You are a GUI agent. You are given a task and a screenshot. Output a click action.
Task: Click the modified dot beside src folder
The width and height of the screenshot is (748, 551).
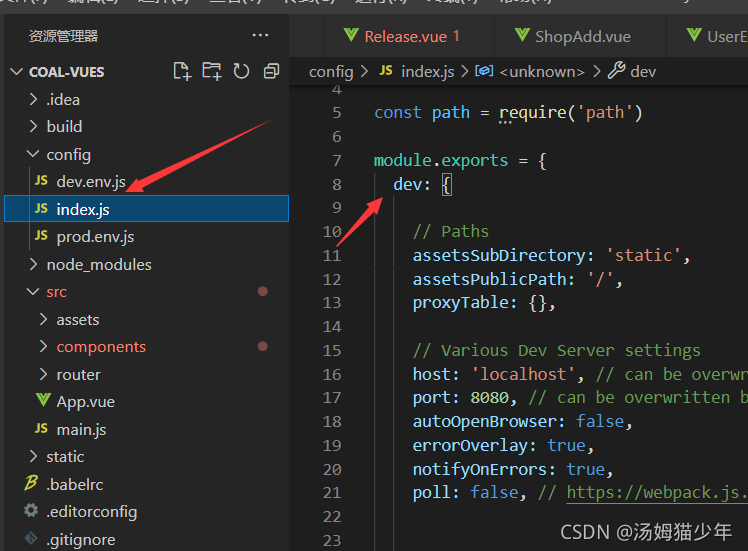click(x=262, y=291)
